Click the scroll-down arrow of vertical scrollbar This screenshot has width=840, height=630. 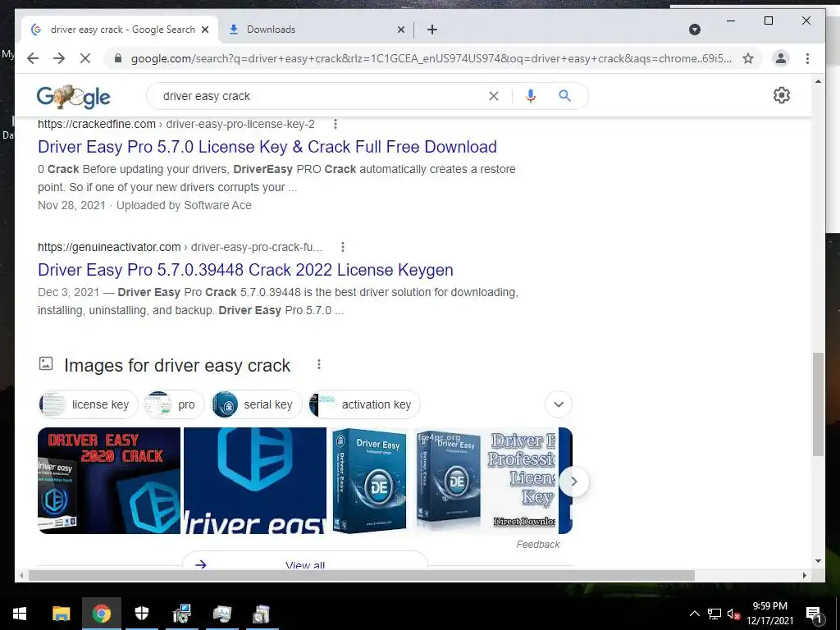(x=818, y=561)
